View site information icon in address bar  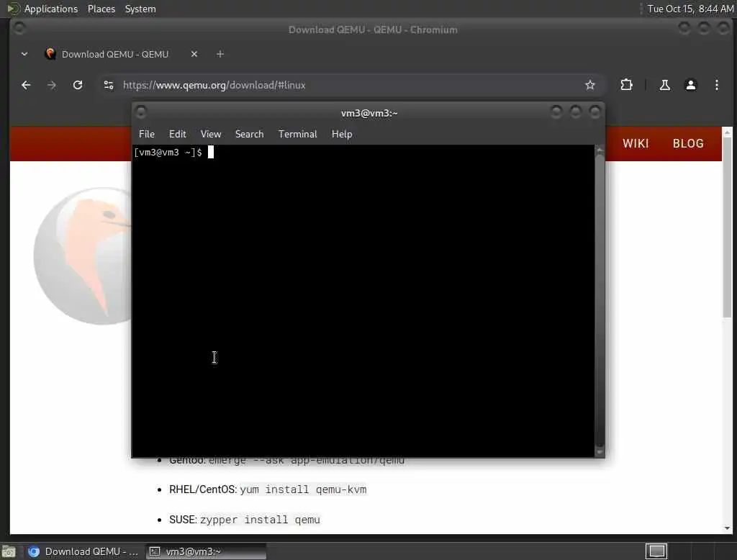pyautogui.click(x=109, y=85)
